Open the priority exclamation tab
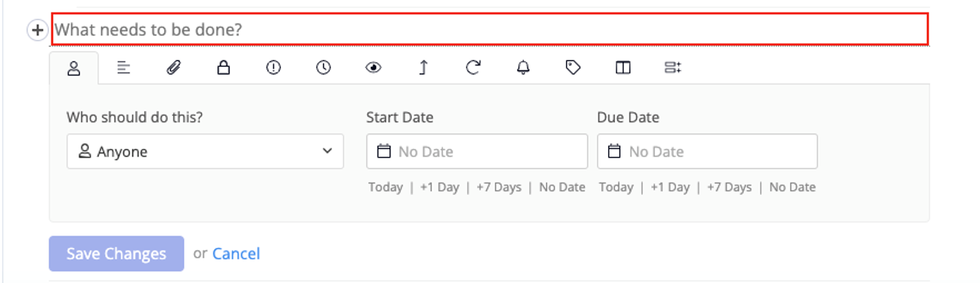Viewport: 980px width, 283px height. click(274, 68)
